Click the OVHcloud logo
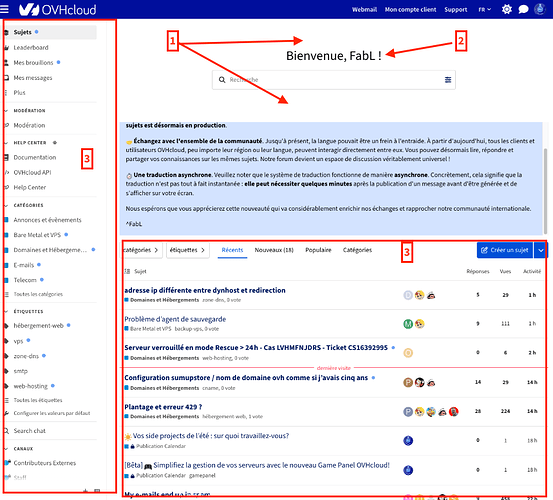Image resolution: width=553 pixels, height=500 pixels. [57, 10]
